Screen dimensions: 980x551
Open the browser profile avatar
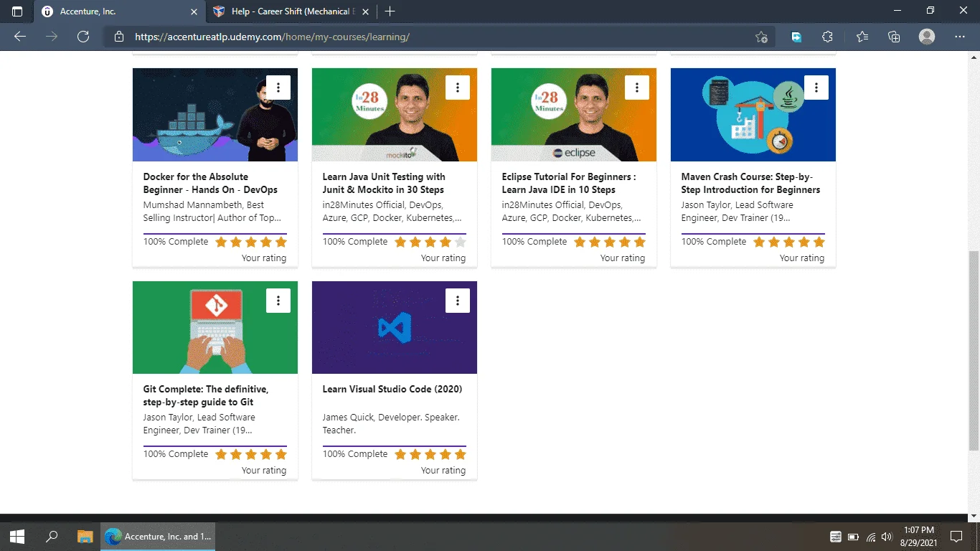[927, 37]
